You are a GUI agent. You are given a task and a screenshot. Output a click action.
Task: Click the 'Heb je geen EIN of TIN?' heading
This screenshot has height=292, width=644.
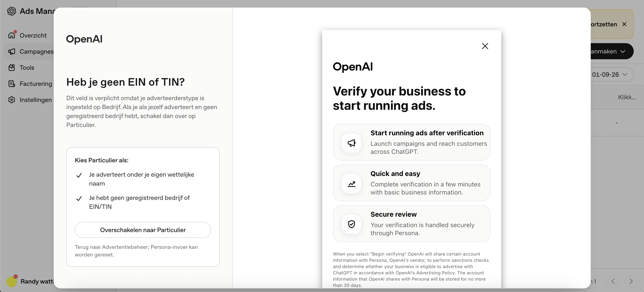click(126, 82)
